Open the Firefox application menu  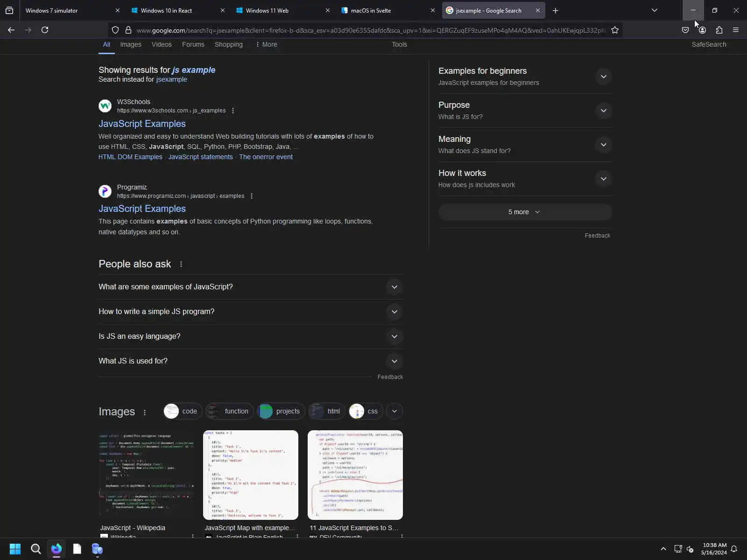(x=736, y=30)
